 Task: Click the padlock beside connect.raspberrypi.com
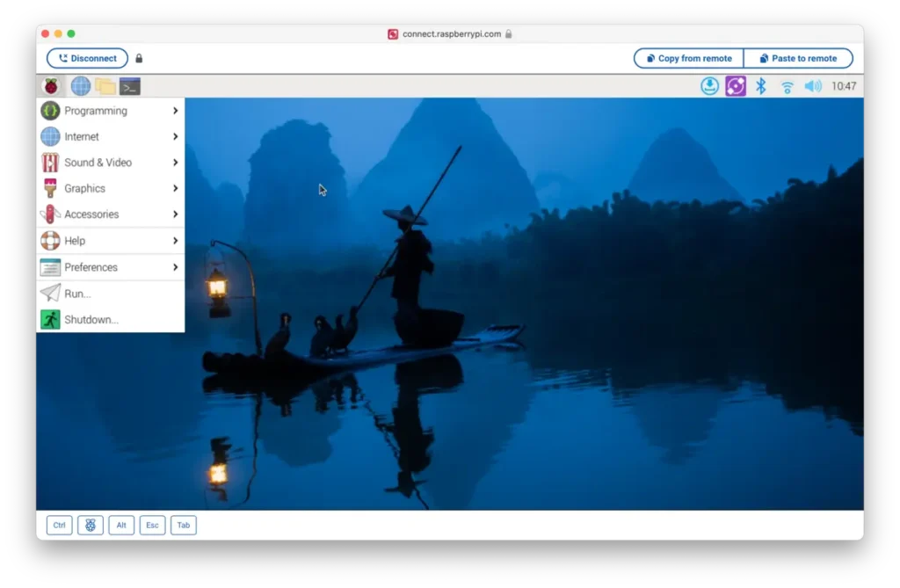[x=509, y=34]
